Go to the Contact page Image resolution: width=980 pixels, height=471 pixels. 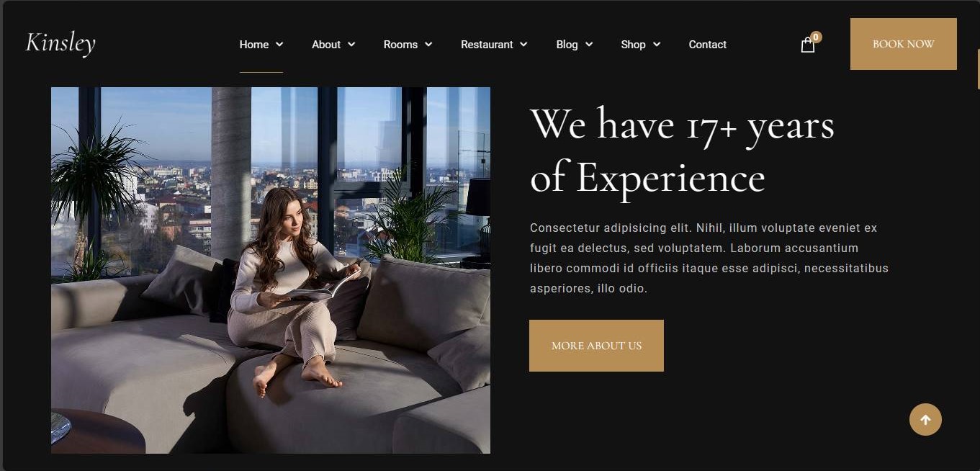(707, 45)
